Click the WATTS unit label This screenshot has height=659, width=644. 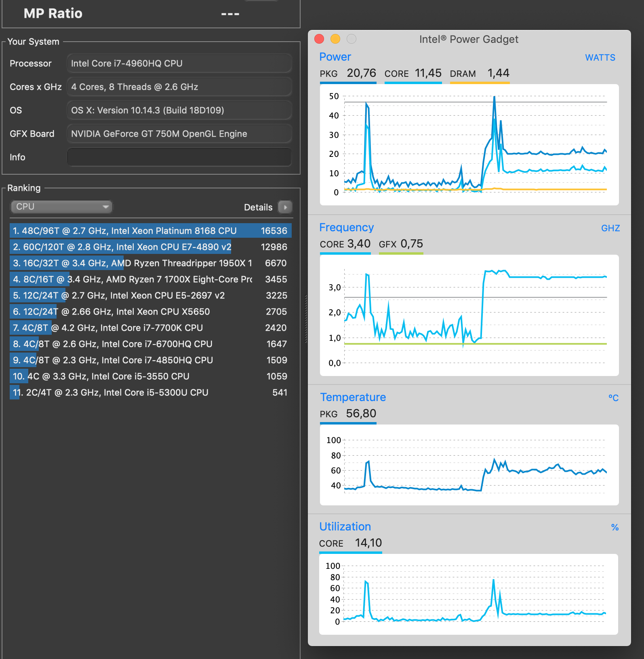pyautogui.click(x=600, y=57)
